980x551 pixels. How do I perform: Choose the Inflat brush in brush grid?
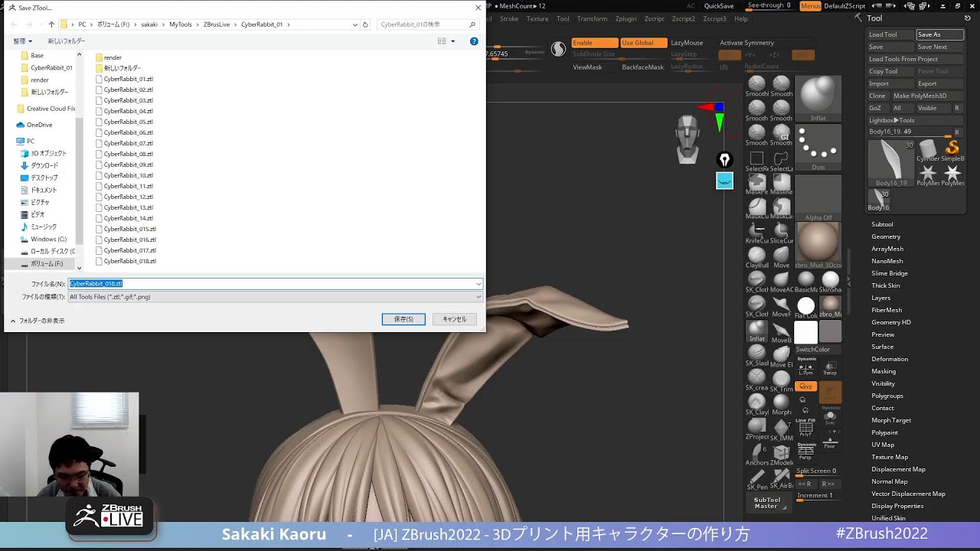click(x=756, y=331)
